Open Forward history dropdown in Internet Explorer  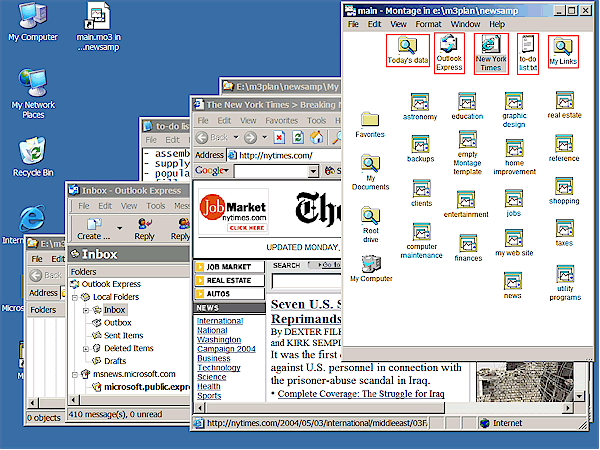coord(264,137)
